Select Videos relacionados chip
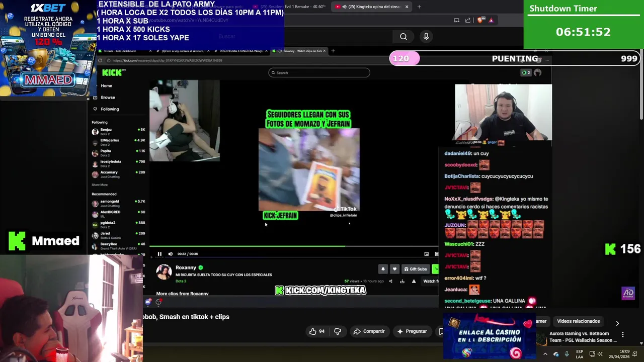The height and width of the screenshot is (362, 644). [x=578, y=321]
